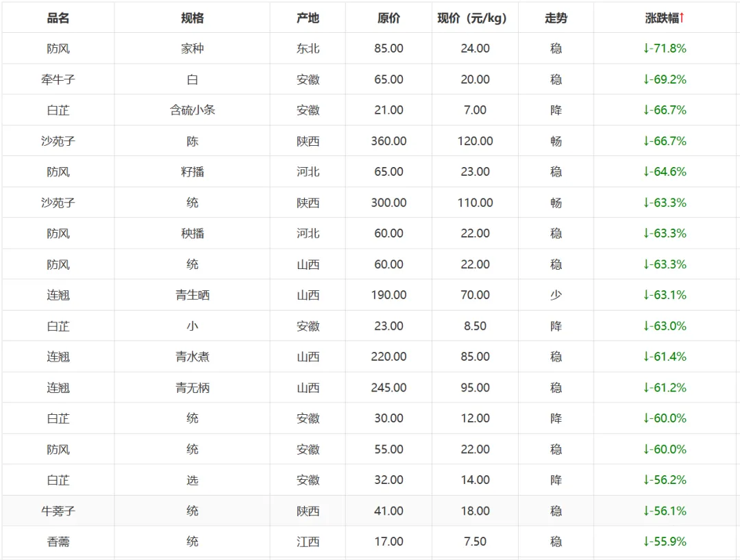Click the 涨跌幅 header label
The height and width of the screenshot is (560, 740).
point(662,18)
